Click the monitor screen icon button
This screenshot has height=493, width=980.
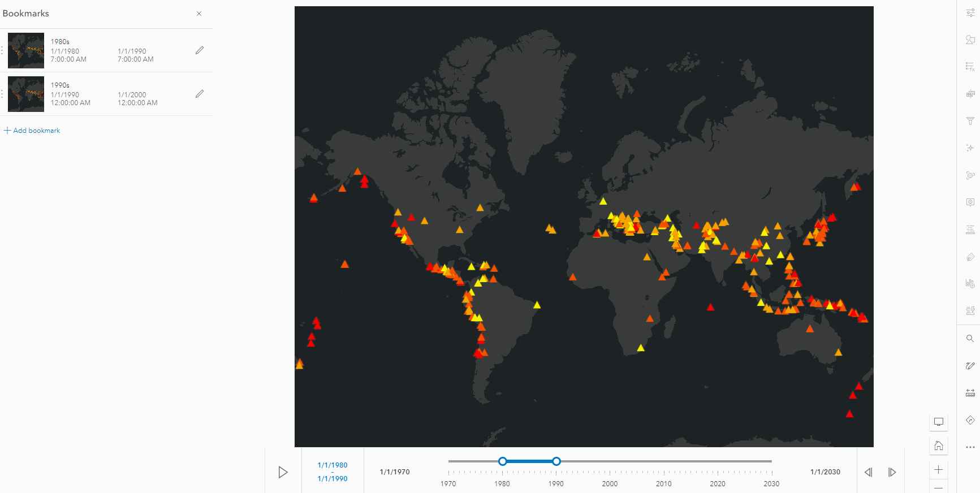pyautogui.click(x=939, y=422)
